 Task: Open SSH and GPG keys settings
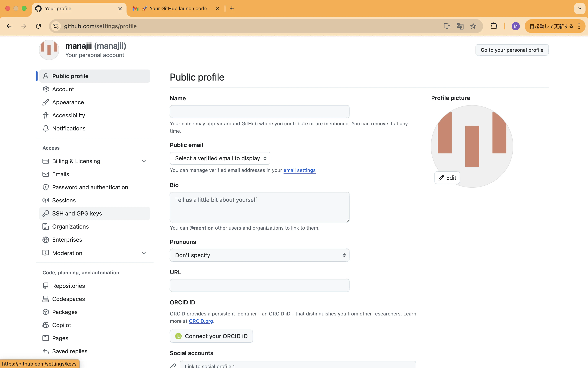point(95,213)
